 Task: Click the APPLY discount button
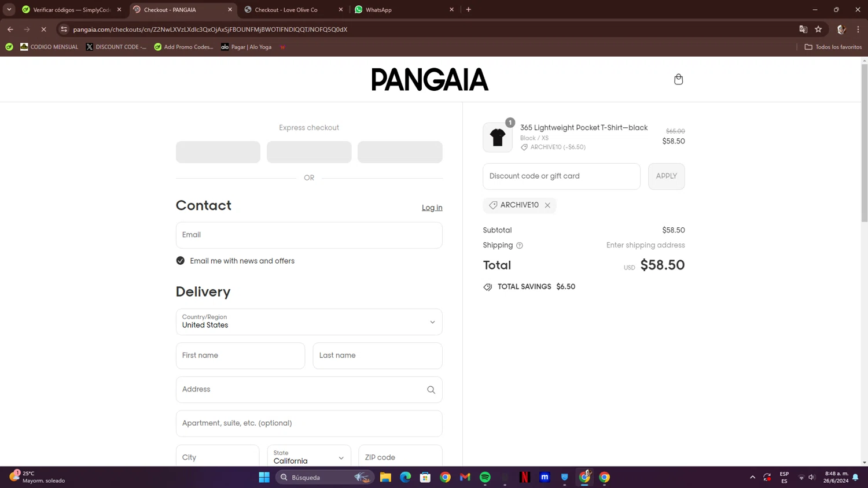click(x=666, y=176)
